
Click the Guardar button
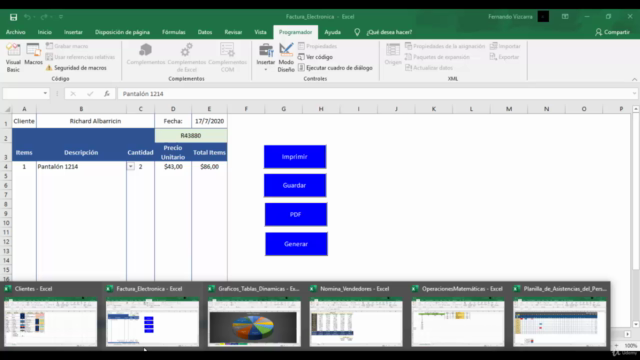[x=295, y=185]
